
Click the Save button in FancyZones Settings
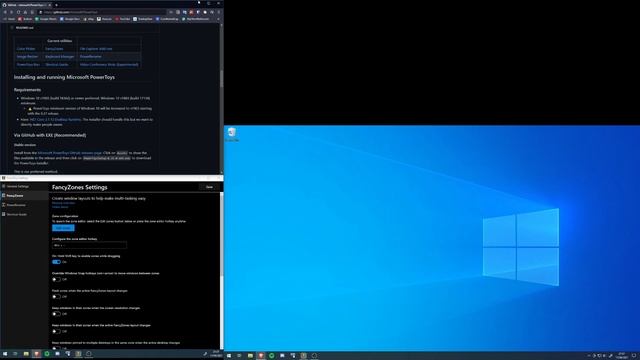pos(209,187)
